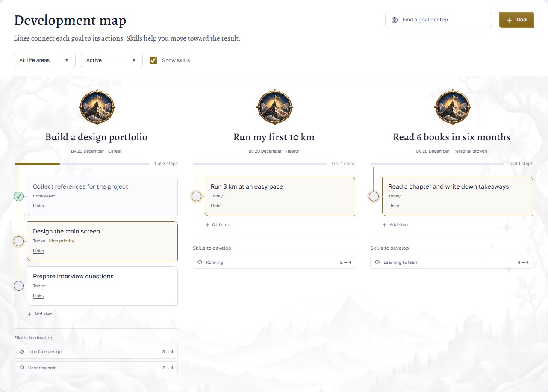This screenshot has height=392, width=548.
Task: Click the Run my first 10 km progress bar
Action: tap(260, 164)
